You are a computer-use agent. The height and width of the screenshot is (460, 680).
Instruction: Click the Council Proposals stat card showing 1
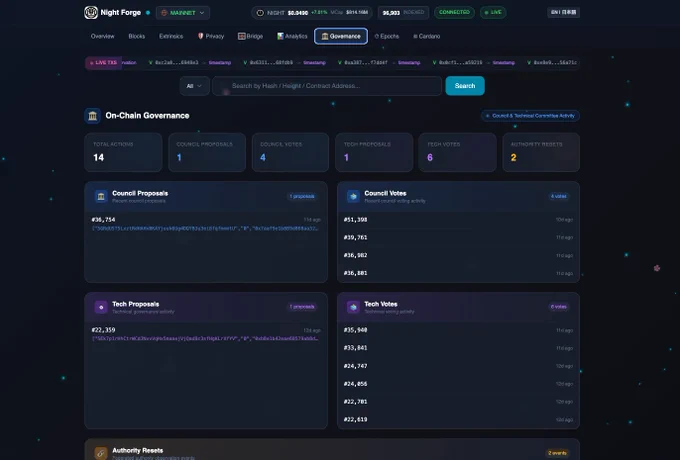207,152
